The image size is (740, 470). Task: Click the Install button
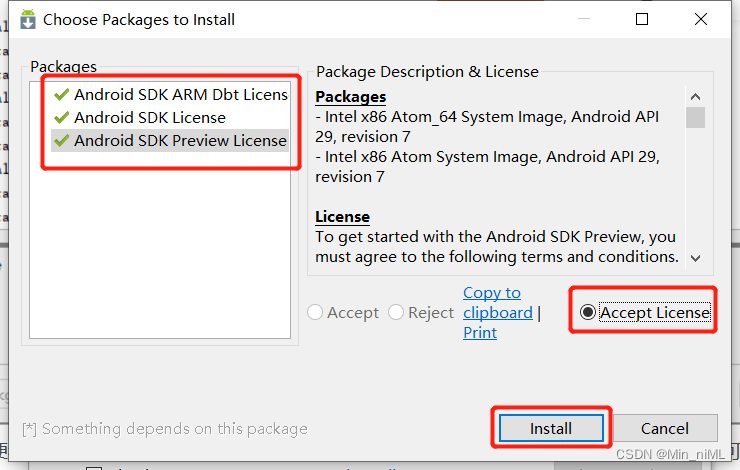pos(551,428)
